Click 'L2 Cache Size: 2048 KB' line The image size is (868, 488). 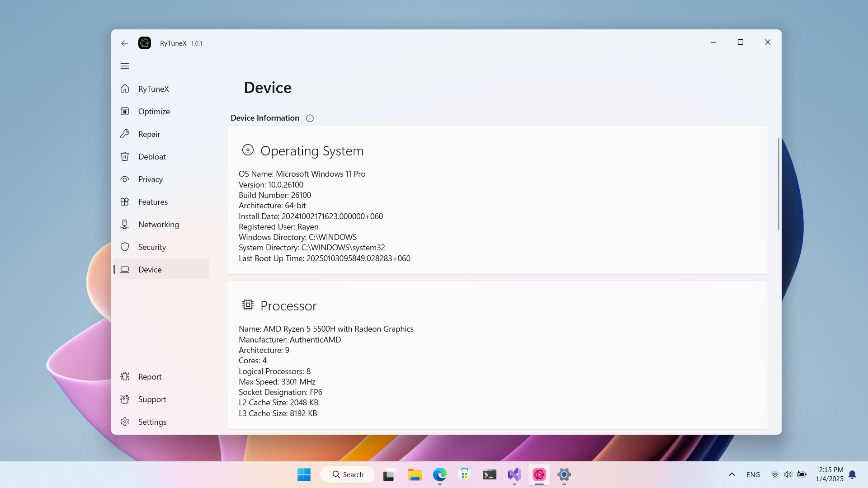tap(278, 403)
